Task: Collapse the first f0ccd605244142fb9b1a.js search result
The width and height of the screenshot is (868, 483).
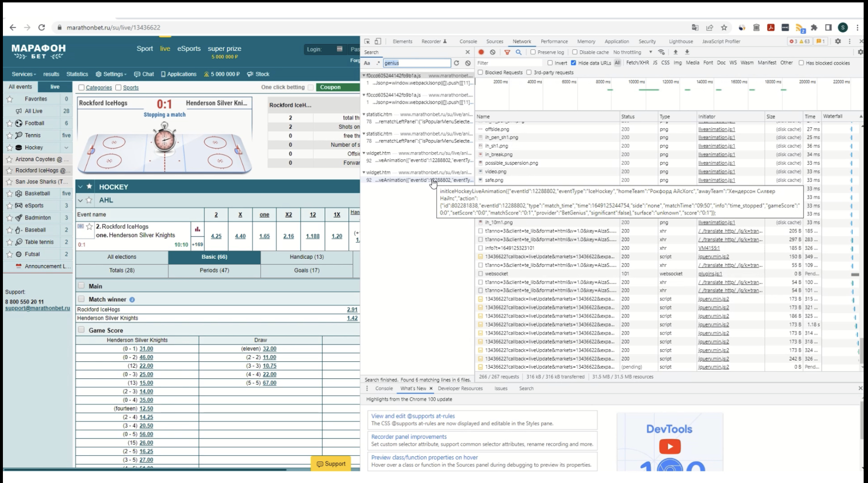Action: (364, 76)
